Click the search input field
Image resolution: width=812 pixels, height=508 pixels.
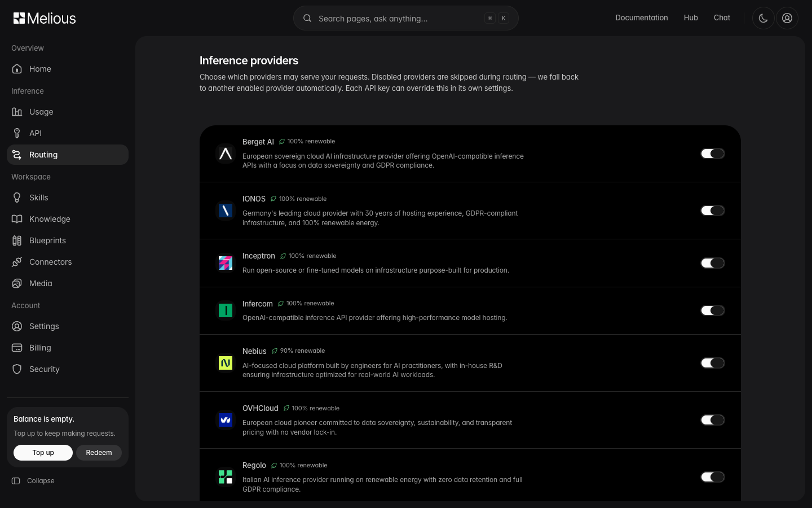405,18
